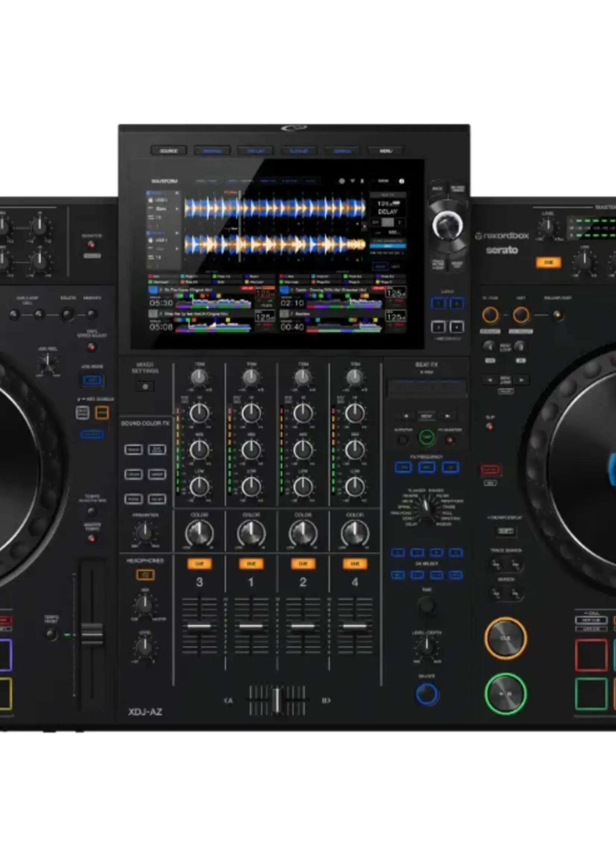Click the channel 3 fader
The image size is (616, 863).
point(199,626)
